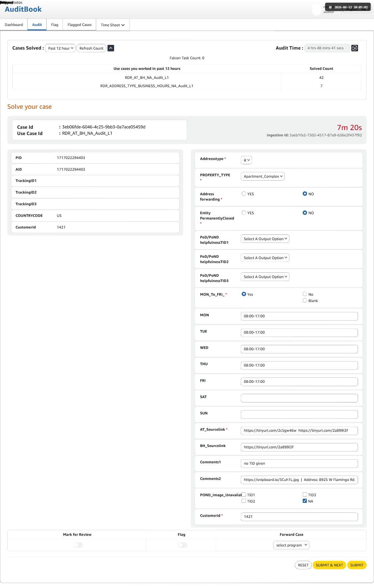Click the Case Id value text
The image size is (374, 588).
coord(104,127)
